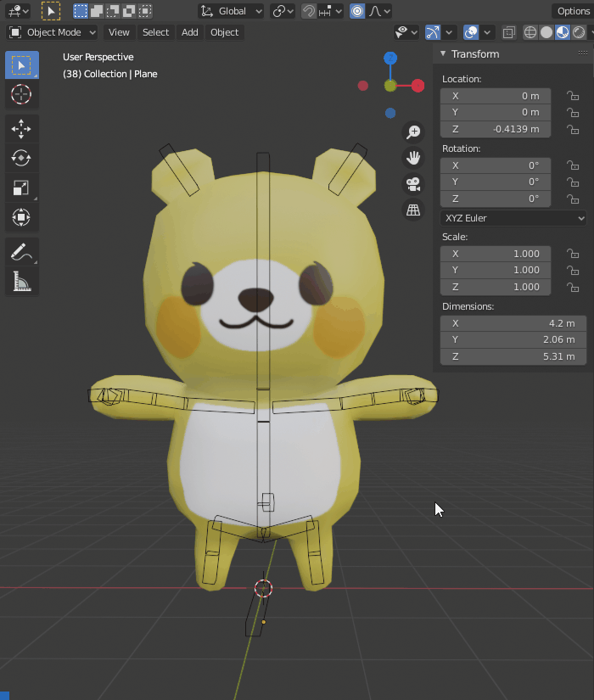Click the tweak tool selector icon

[x=50, y=11]
